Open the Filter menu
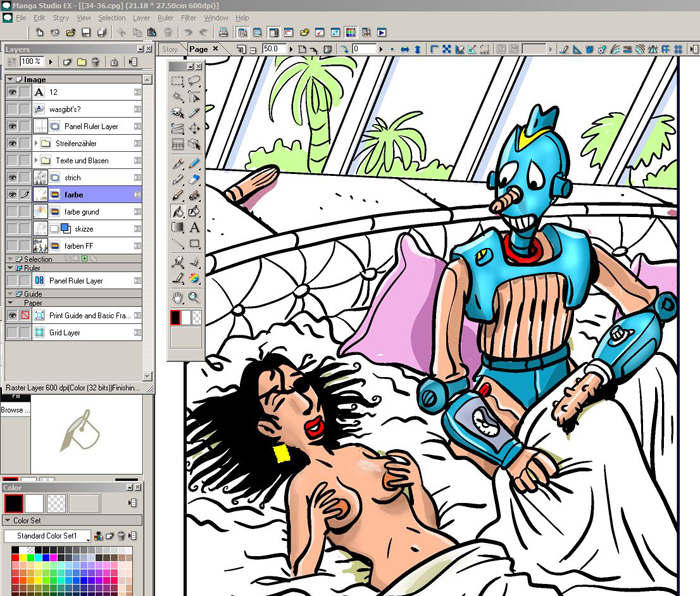Image resolution: width=700 pixels, height=596 pixels. tap(189, 18)
